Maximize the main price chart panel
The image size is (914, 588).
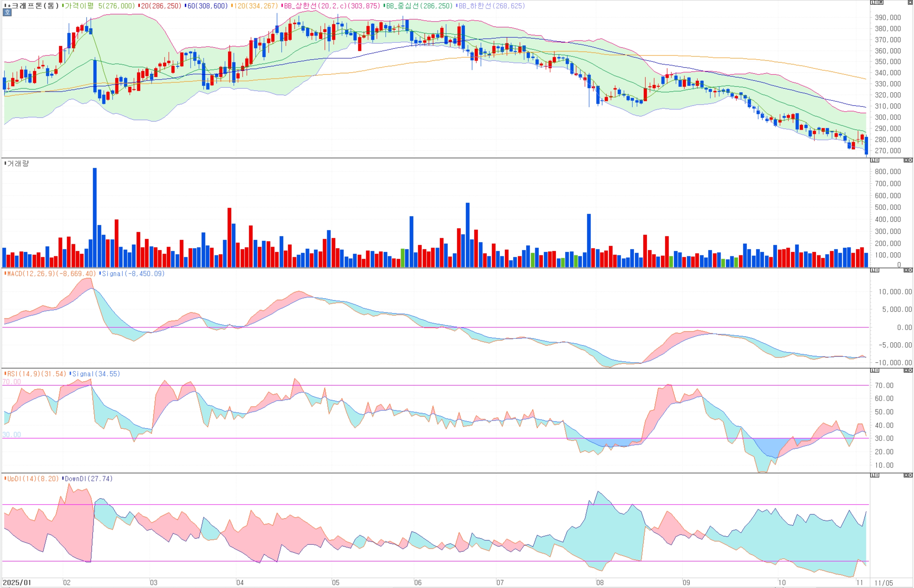910,2
